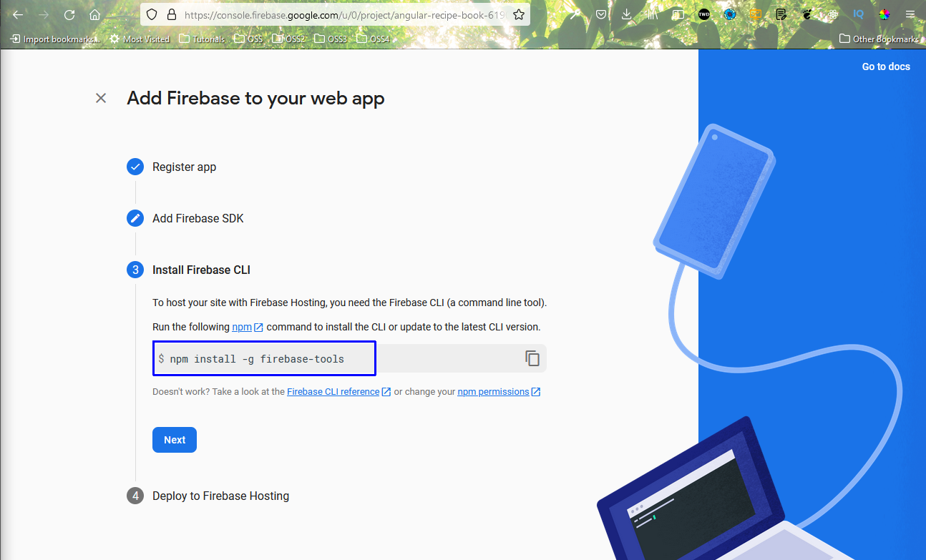Screen dimensions: 926x560
Task: Expand the Add Firebase SDK step
Action: (x=198, y=218)
